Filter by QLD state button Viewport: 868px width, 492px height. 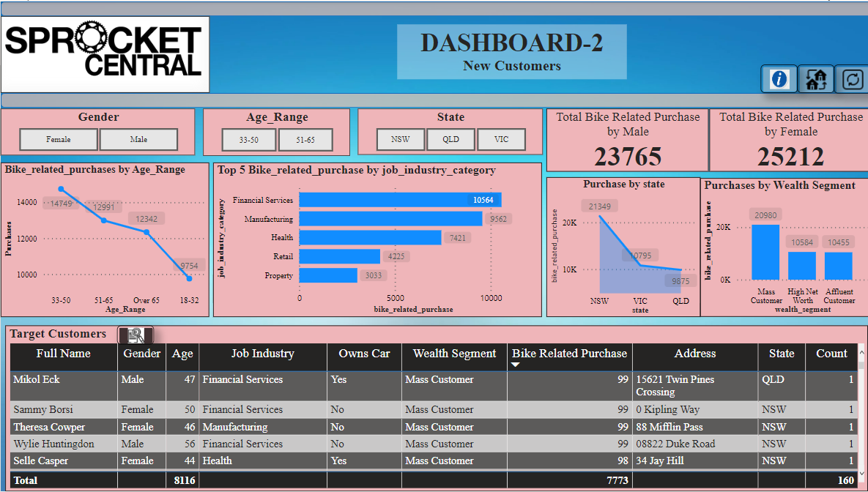(x=450, y=140)
